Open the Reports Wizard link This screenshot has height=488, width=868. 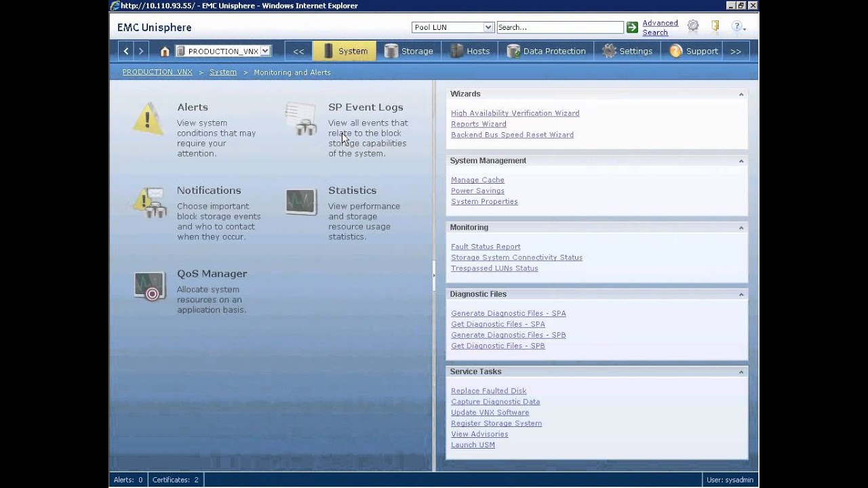(479, 124)
